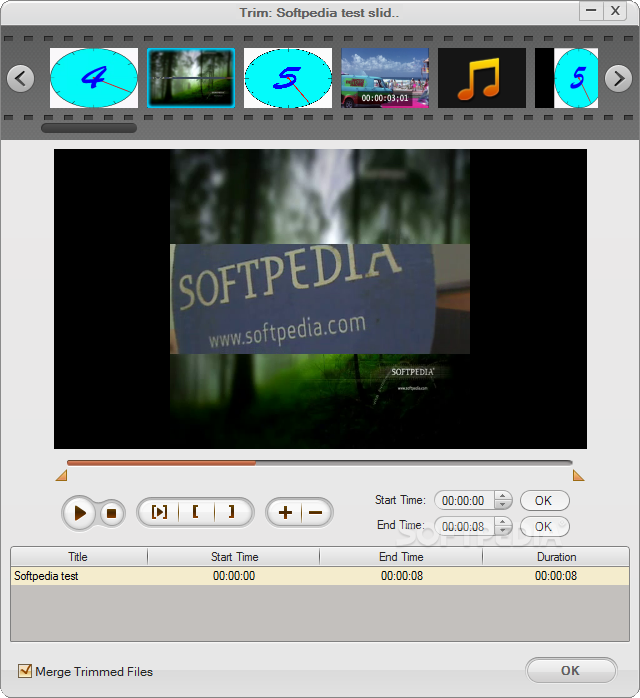Click the right trim end marker
This screenshot has height=698, width=640.
[x=578, y=475]
